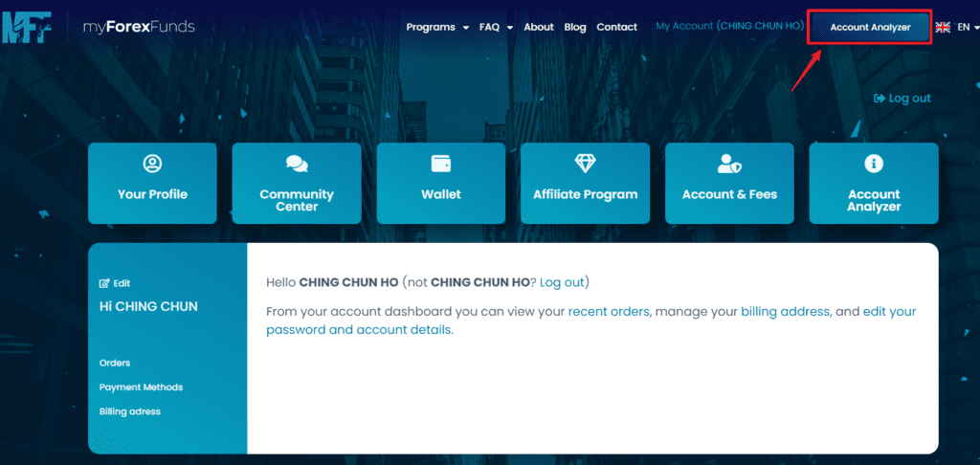This screenshot has height=465, width=980.
Task: Click Edit in the sidebar panel
Action: (116, 283)
